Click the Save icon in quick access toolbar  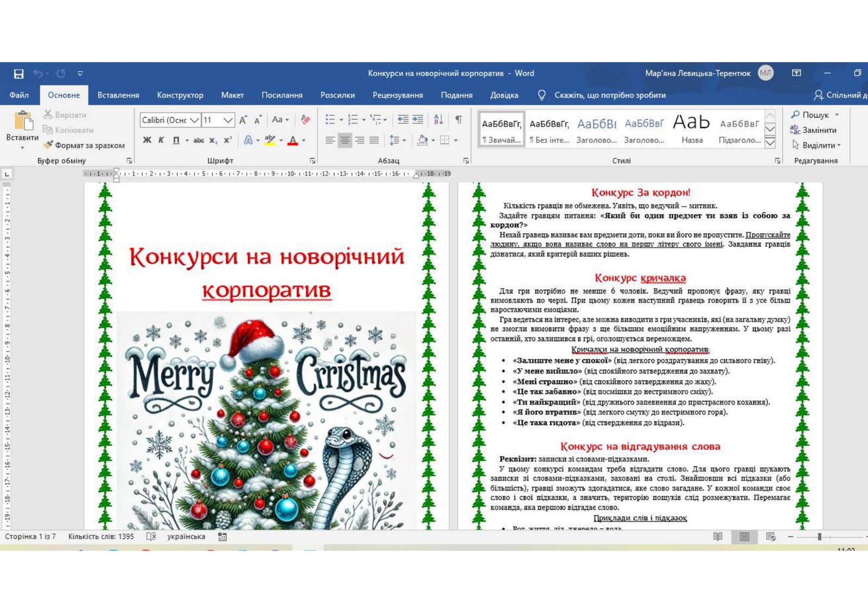[x=19, y=73]
